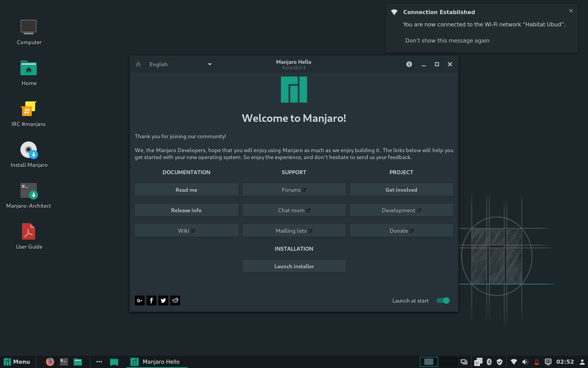
Task: Open the volume tray icon
Action: [525, 362]
